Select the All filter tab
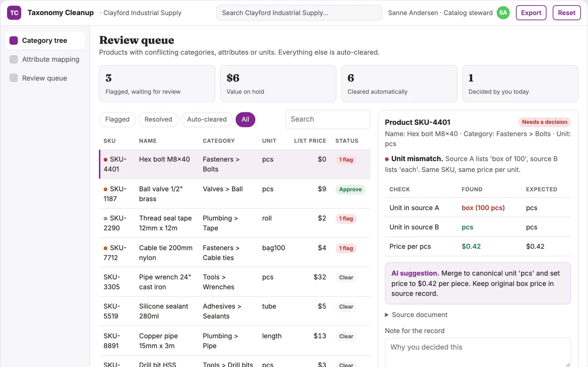588x367 pixels. (245, 119)
